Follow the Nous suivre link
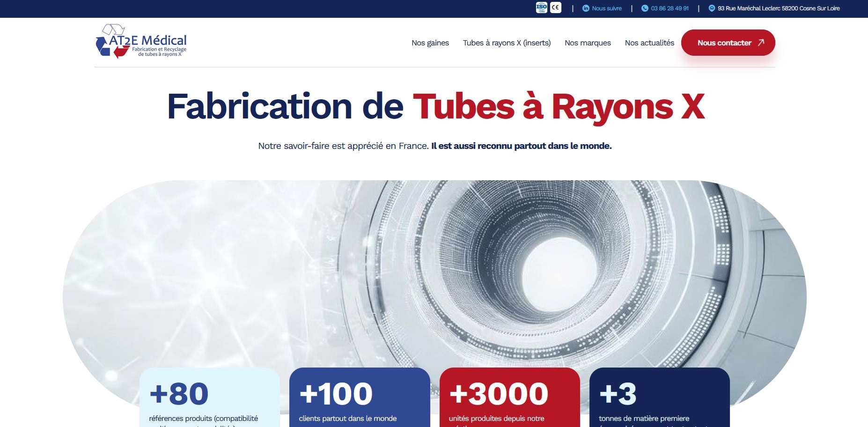868x427 pixels. coord(607,8)
